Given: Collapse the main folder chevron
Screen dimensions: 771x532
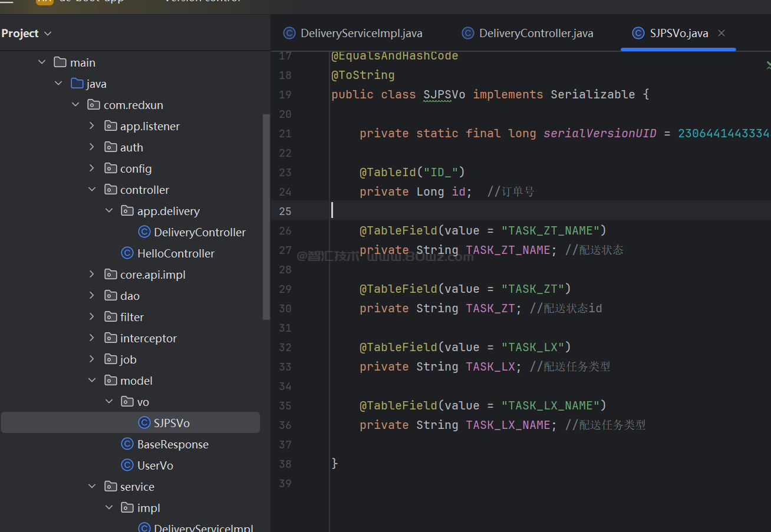Looking at the screenshot, I should pos(42,62).
